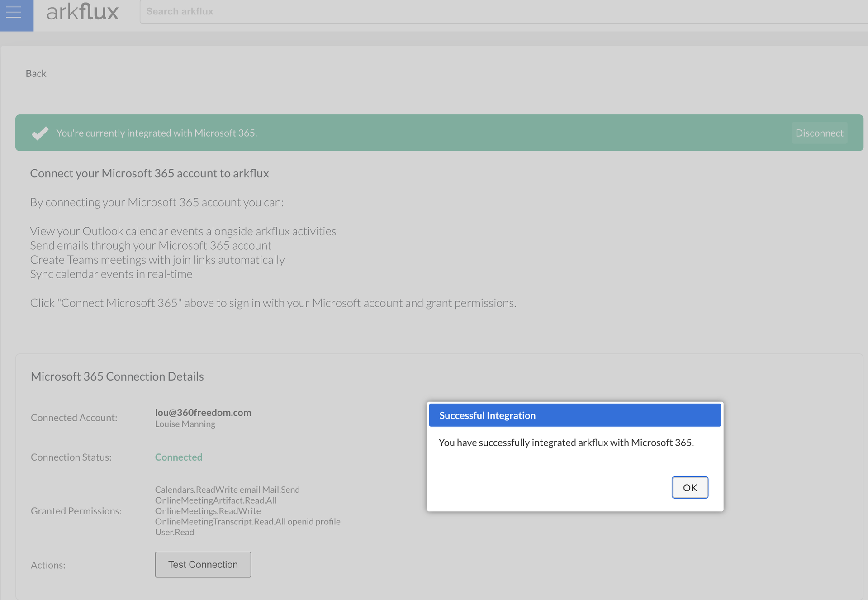This screenshot has height=600, width=868.
Task: Click Louise Manning account name
Action: (x=185, y=424)
